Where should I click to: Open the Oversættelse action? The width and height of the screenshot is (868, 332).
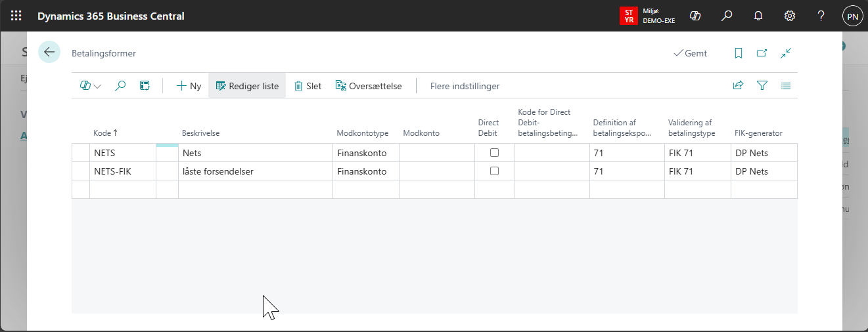click(x=368, y=86)
